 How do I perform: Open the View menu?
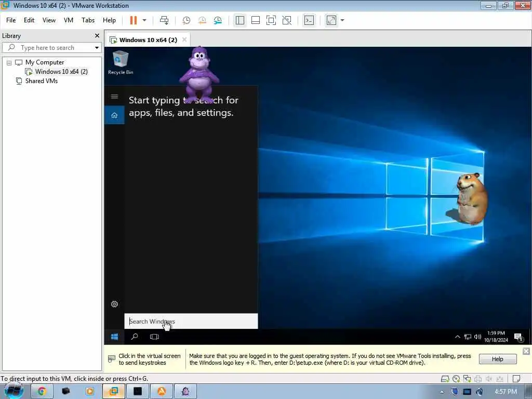click(49, 20)
